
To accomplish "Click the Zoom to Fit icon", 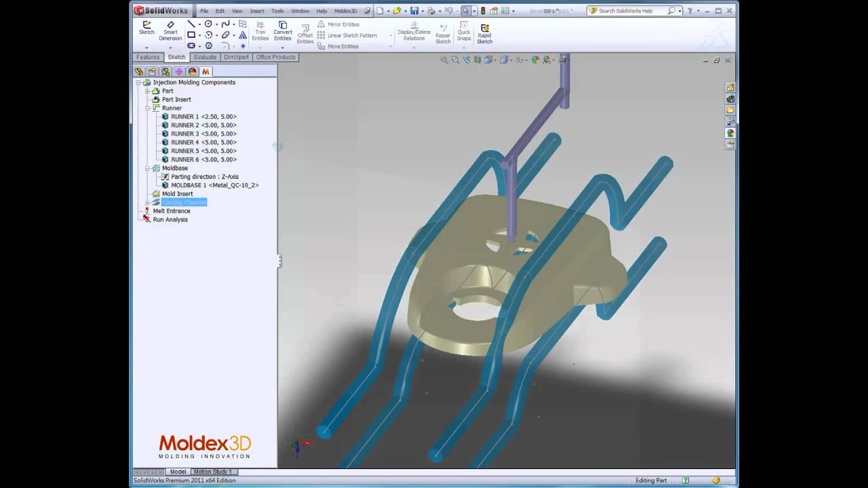I will coord(444,60).
